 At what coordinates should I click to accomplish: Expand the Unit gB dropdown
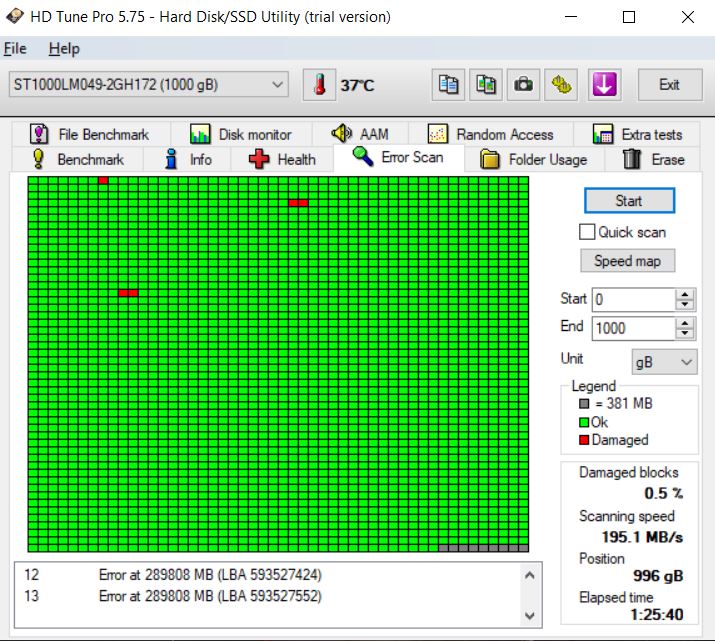[664, 362]
